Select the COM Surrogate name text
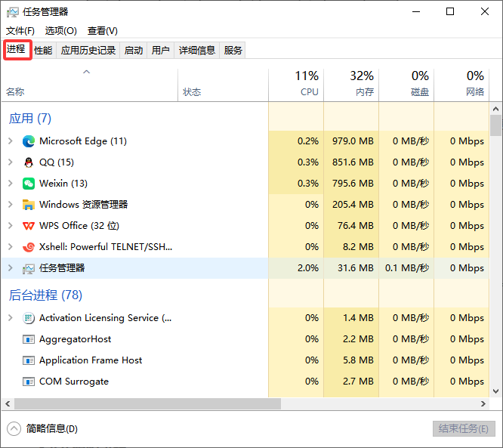This screenshot has height=448, width=503. point(74,382)
